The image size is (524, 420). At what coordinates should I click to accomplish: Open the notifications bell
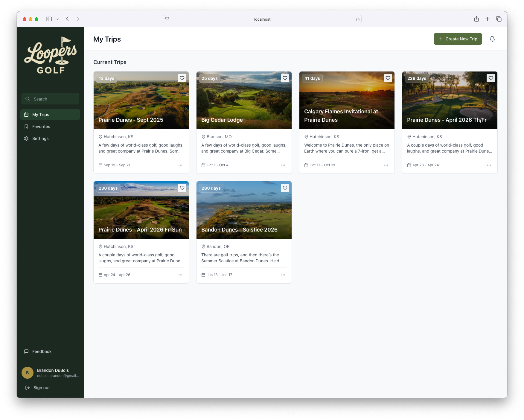[492, 39]
